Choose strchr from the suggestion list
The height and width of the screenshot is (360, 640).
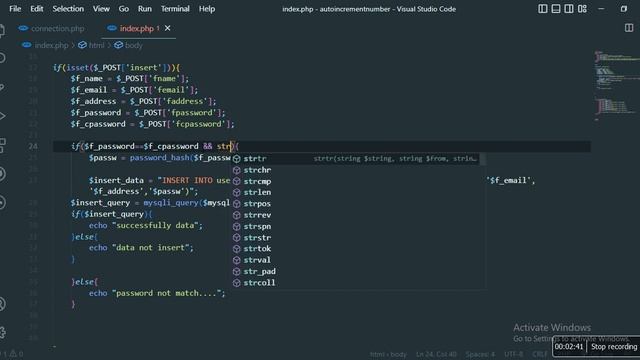coord(355,170)
